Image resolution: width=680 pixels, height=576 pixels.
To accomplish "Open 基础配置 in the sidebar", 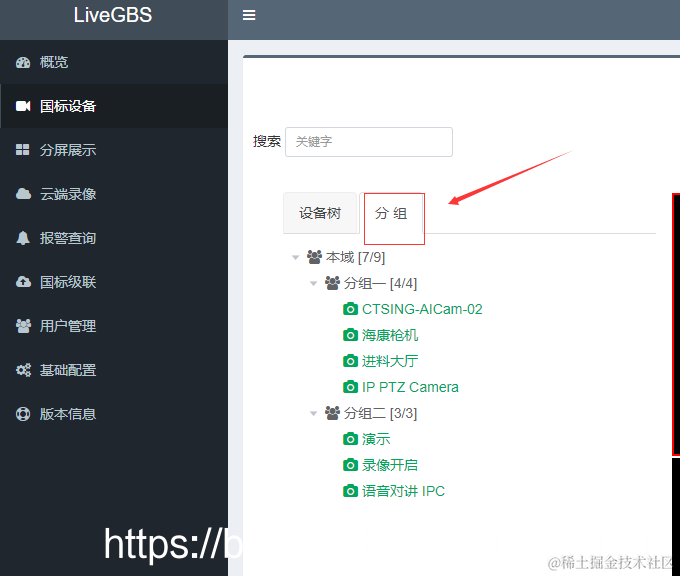I will (114, 370).
